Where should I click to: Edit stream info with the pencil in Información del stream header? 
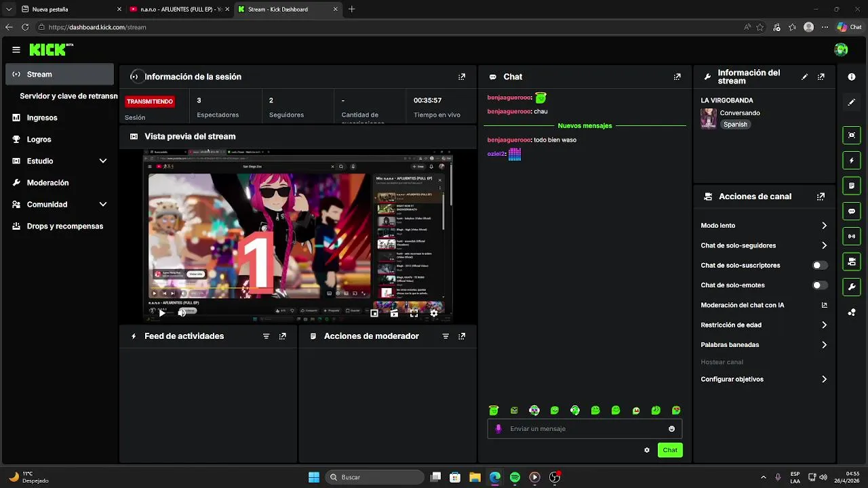pyautogui.click(x=805, y=77)
